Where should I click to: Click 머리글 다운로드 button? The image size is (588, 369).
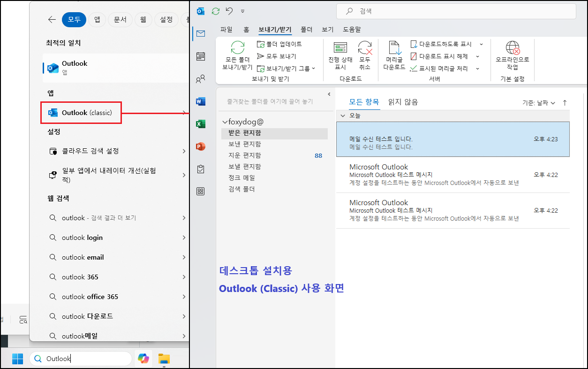coord(394,55)
